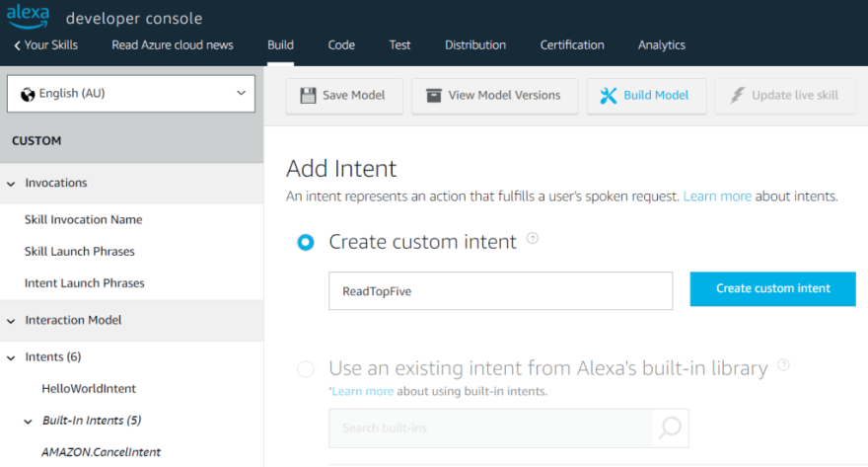The height and width of the screenshot is (467, 868).
Task: Collapse the Interaction Model section chevron
Action: pyautogui.click(x=11, y=321)
